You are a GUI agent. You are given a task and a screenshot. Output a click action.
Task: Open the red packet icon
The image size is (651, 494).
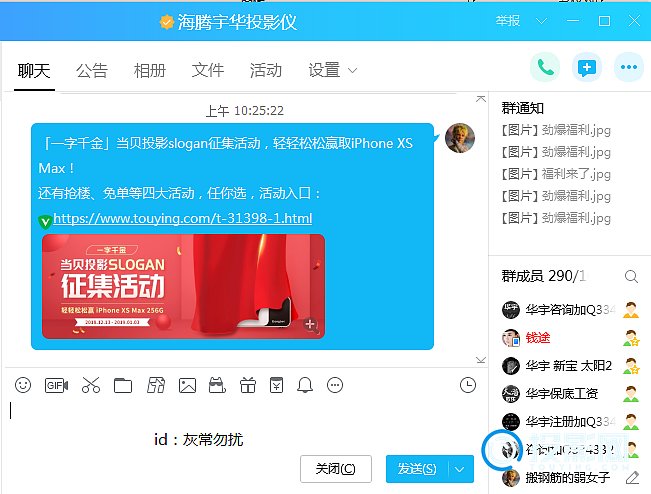pos(277,385)
